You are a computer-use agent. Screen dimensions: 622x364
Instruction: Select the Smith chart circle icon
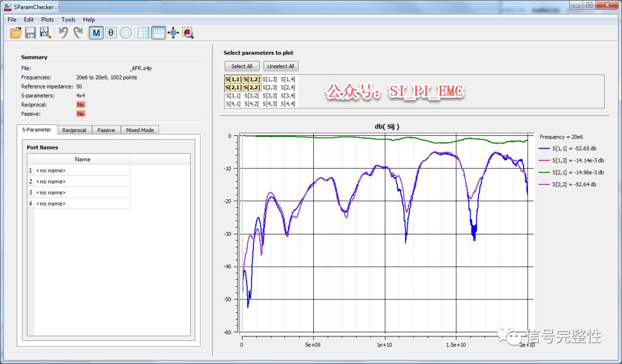pos(126,33)
